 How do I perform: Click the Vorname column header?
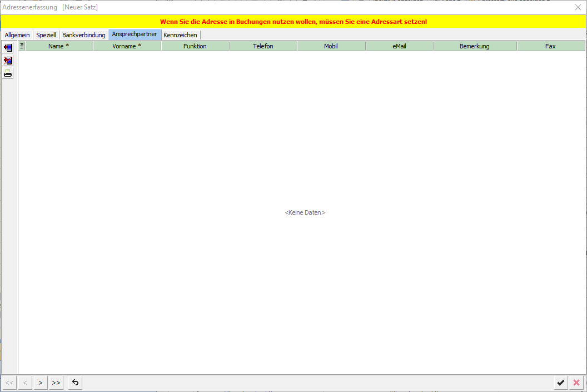pyautogui.click(x=127, y=46)
